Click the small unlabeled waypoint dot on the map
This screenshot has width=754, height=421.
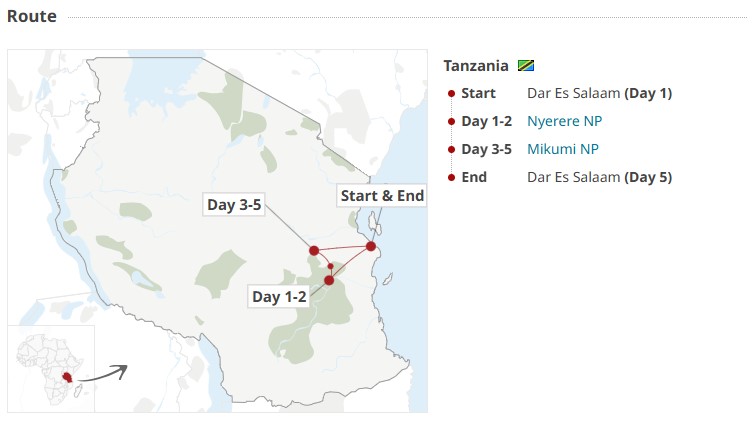pyautogui.click(x=331, y=266)
